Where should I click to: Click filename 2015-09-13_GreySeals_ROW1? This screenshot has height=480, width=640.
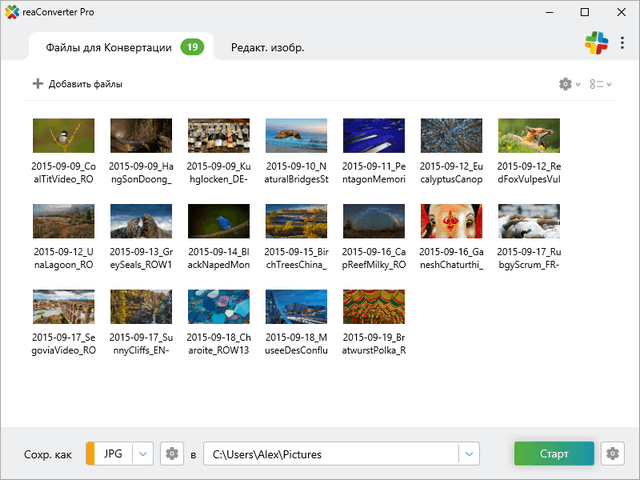click(x=141, y=258)
